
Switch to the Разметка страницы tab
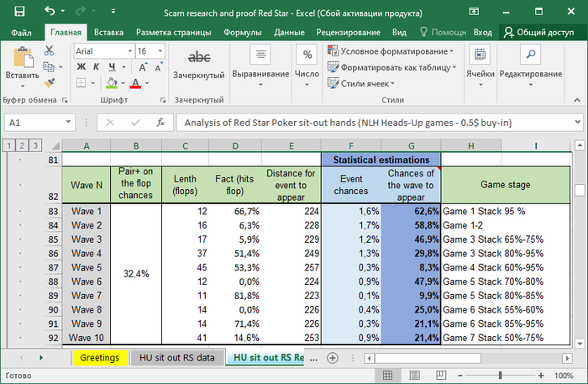(x=173, y=33)
